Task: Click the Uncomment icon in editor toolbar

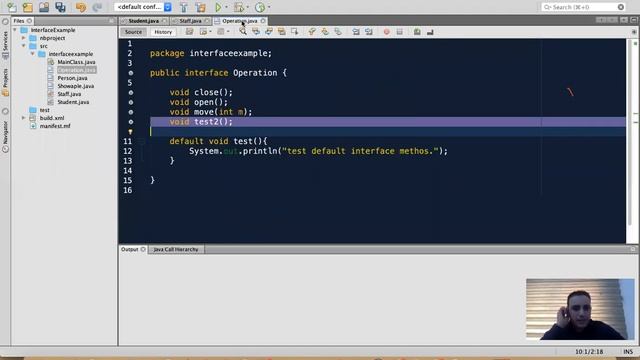Action: [430, 31]
